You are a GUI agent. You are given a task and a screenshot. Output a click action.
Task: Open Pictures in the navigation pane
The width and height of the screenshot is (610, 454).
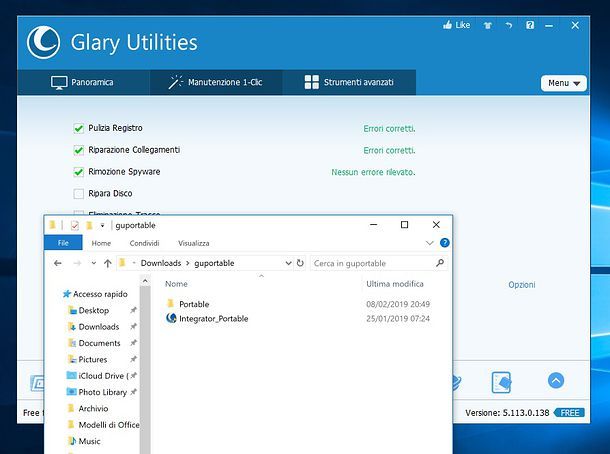[x=93, y=359]
